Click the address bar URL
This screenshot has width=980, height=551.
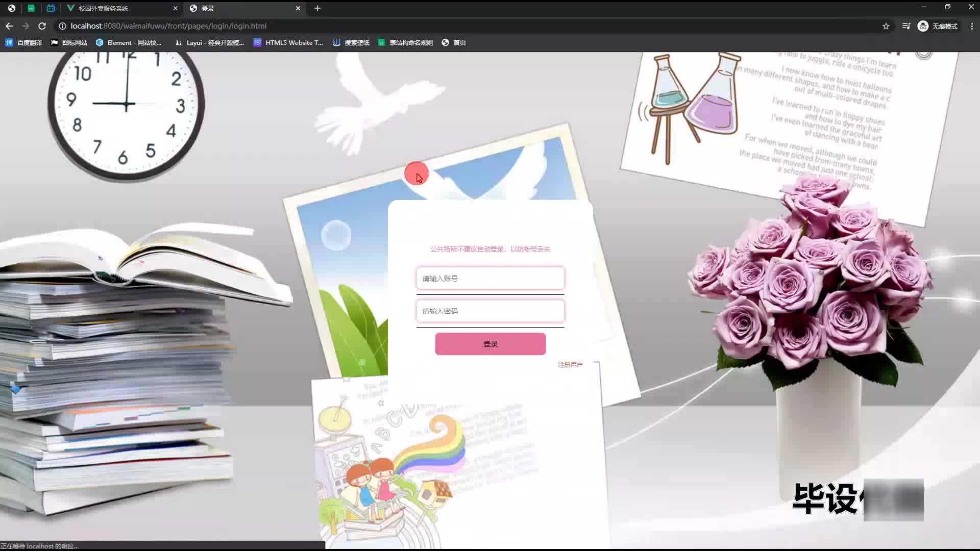(168, 26)
